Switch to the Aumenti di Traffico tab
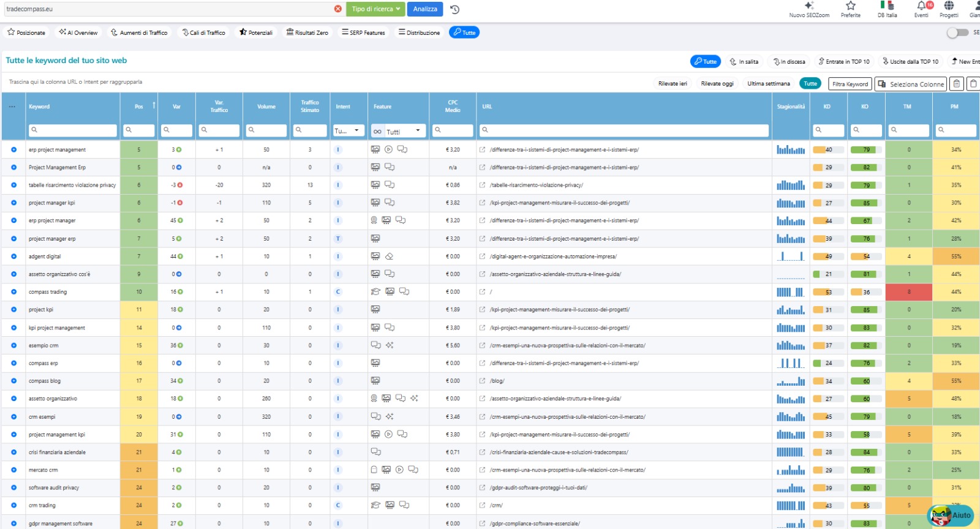 tap(139, 32)
